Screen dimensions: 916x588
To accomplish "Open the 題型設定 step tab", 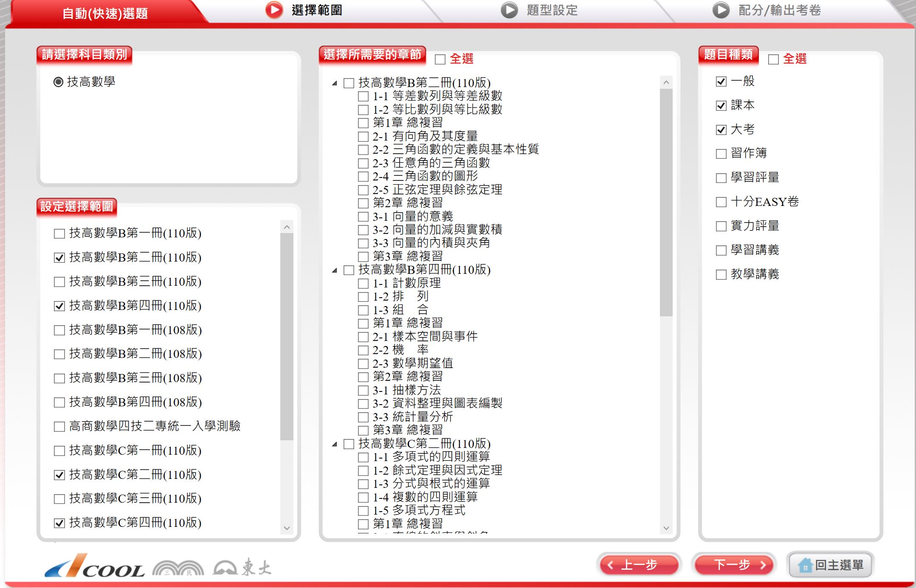I will 551,10.
